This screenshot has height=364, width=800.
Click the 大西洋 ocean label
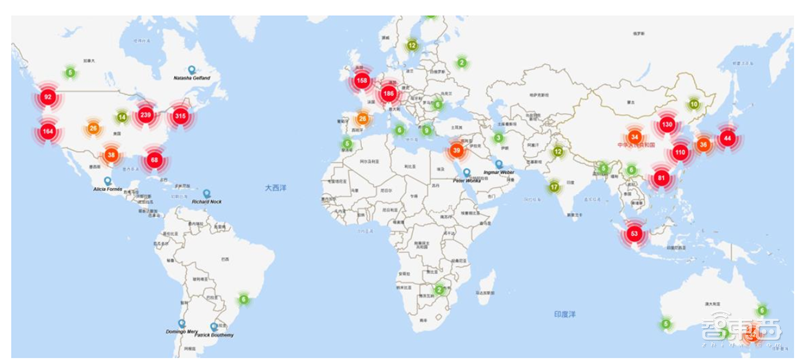(x=276, y=188)
